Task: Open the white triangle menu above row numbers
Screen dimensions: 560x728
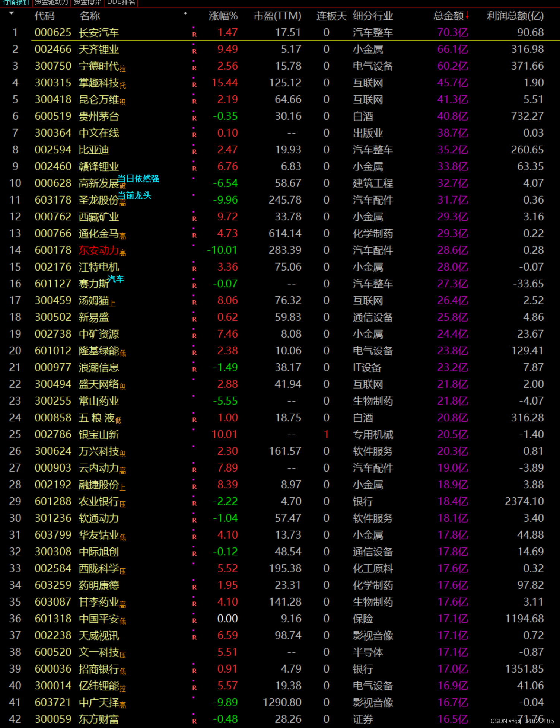Action: [12, 13]
